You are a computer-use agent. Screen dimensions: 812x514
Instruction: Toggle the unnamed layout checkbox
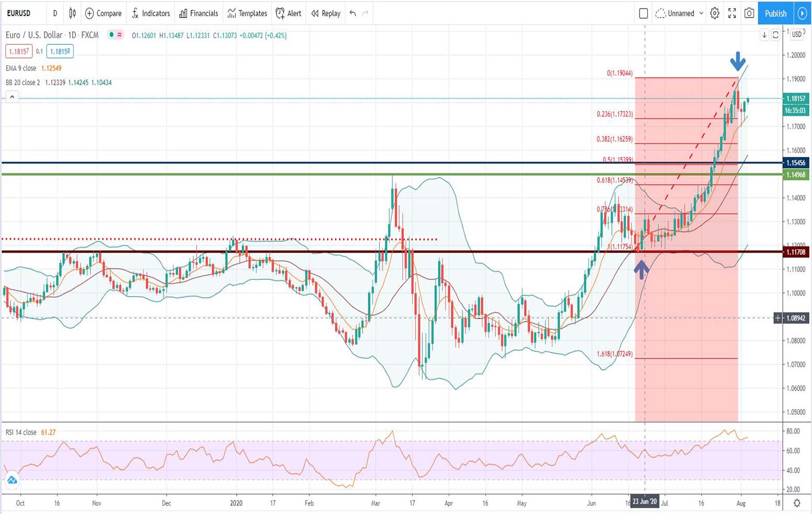click(643, 14)
